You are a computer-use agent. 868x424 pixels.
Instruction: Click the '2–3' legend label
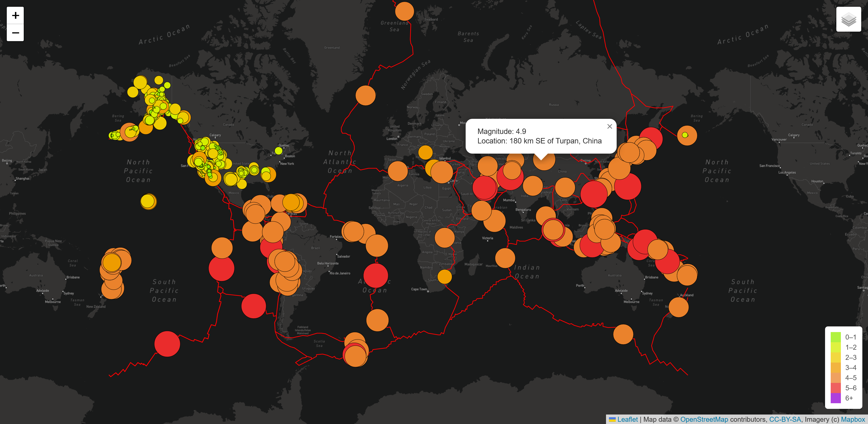(x=851, y=357)
